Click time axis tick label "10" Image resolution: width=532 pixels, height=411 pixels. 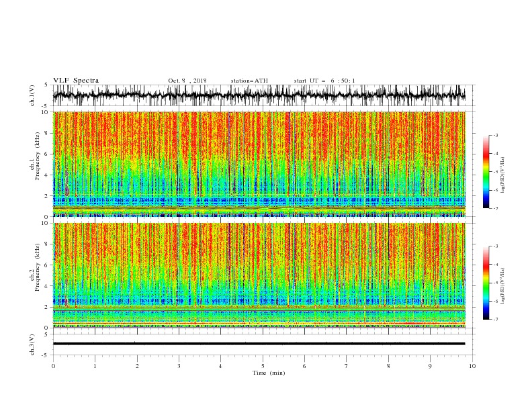click(472, 366)
